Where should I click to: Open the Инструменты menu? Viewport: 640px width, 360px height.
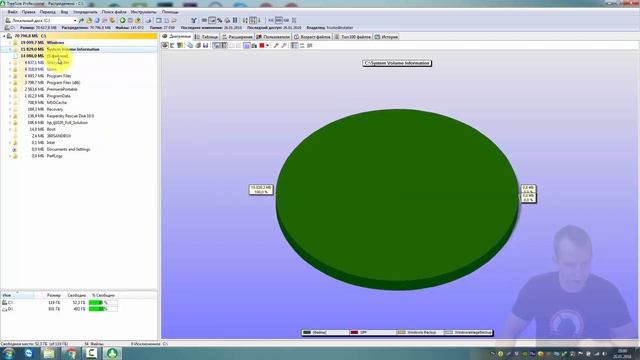point(143,12)
